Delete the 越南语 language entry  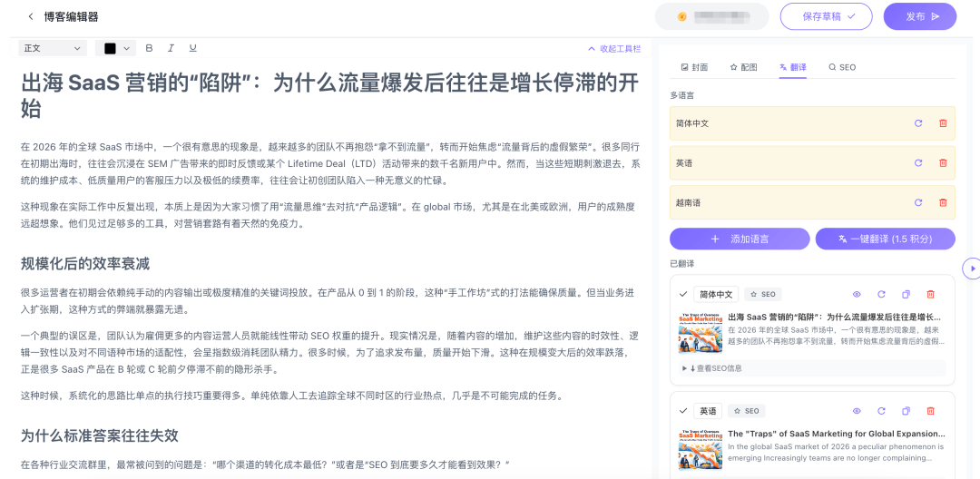coord(943,202)
